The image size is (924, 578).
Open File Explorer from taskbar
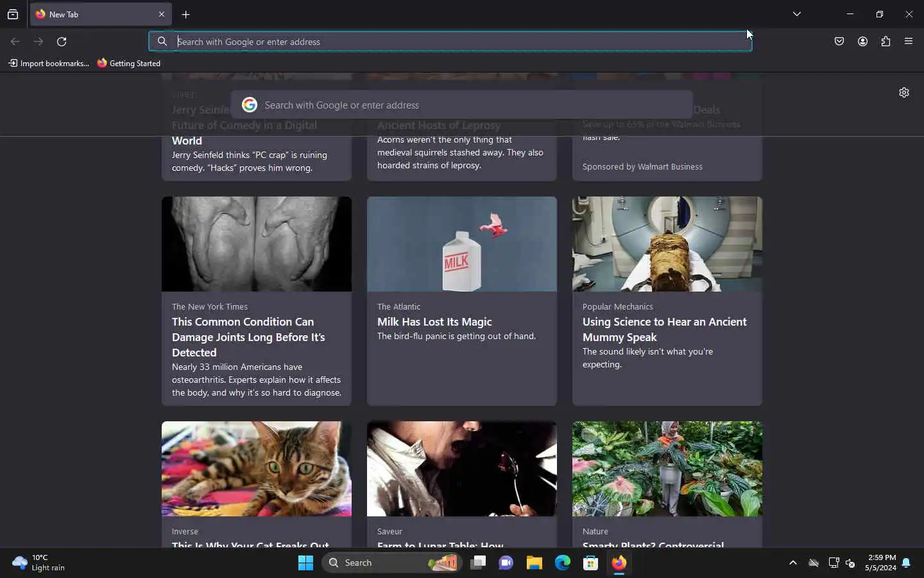point(535,563)
